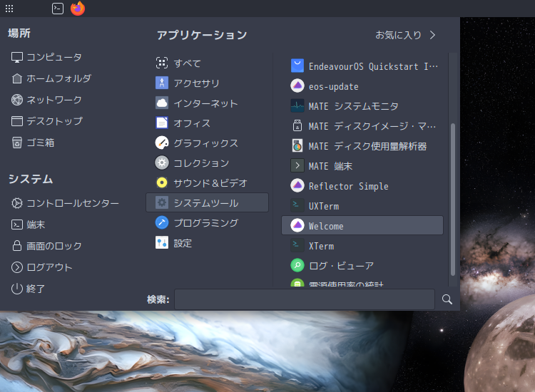Select the コレクション category

(x=207, y=163)
